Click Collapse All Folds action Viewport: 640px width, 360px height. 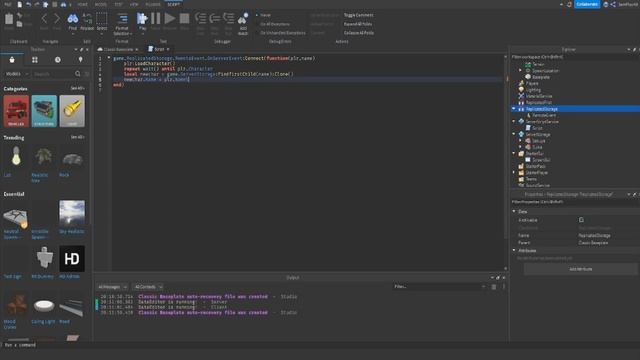359,33
